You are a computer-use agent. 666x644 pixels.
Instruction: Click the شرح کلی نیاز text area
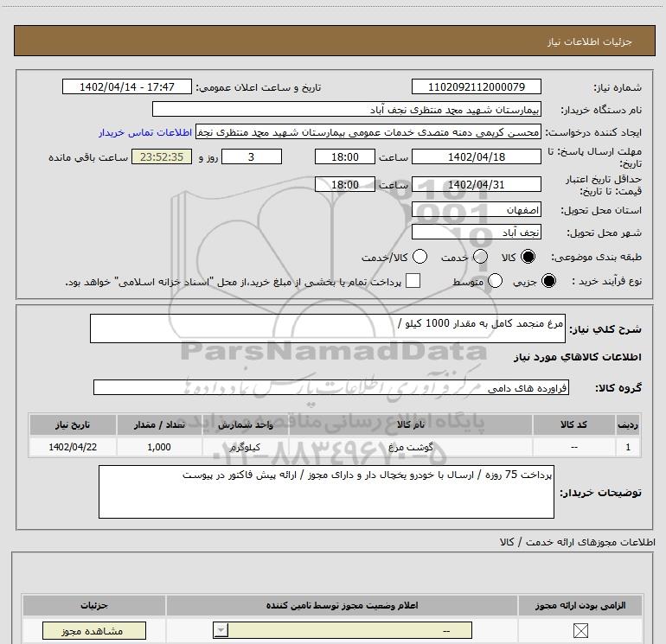click(x=328, y=328)
